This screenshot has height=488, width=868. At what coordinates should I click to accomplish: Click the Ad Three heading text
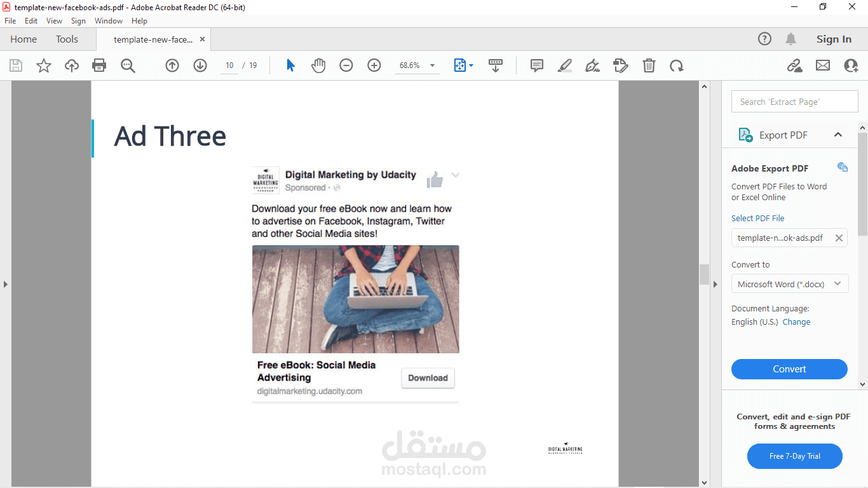point(170,136)
